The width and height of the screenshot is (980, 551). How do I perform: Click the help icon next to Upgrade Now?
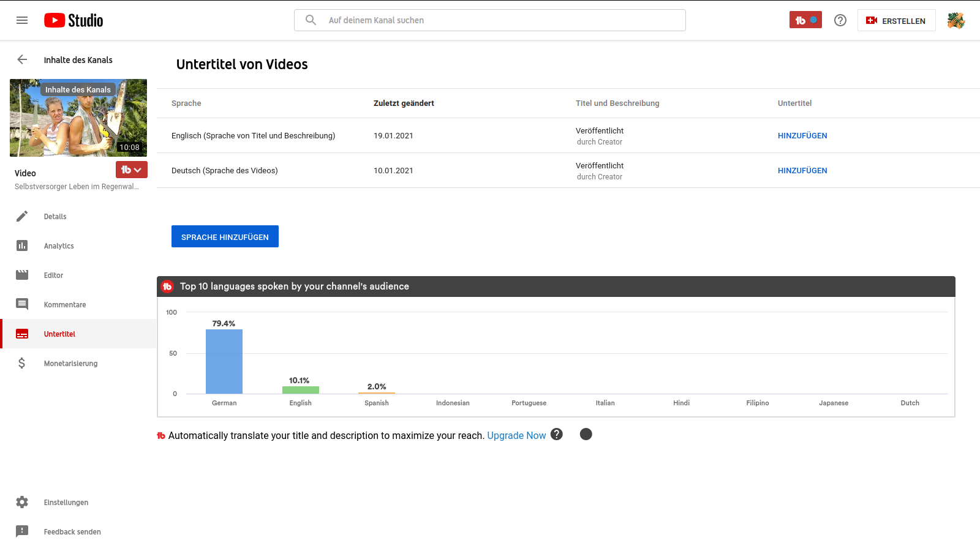pos(556,434)
